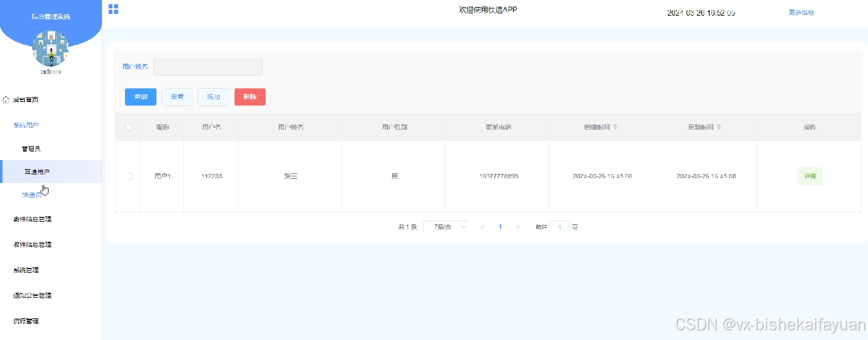Image resolution: width=868 pixels, height=340 pixels.
Task: Click the phone number 18077778899
Action: click(x=499, y=176)
